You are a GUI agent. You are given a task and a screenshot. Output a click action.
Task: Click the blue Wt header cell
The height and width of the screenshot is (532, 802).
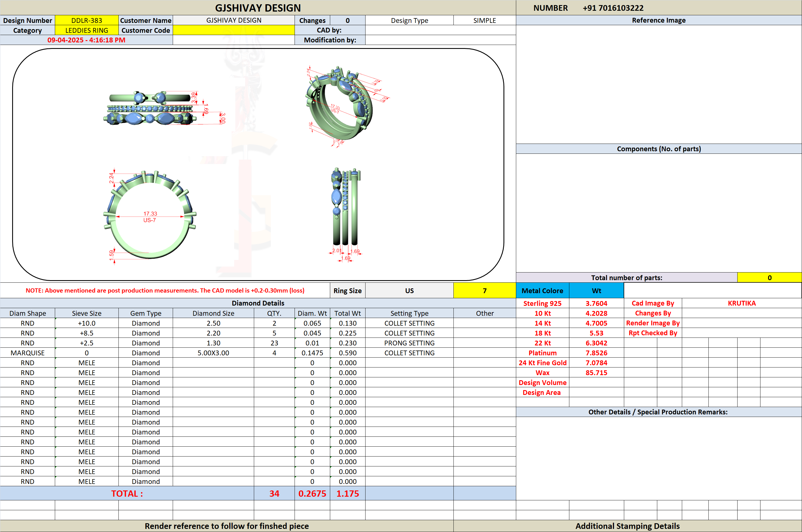(596, 291)
